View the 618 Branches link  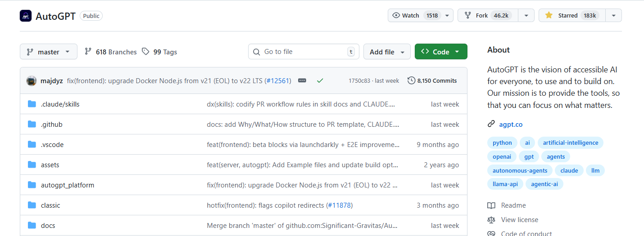(x=111, y=52)
